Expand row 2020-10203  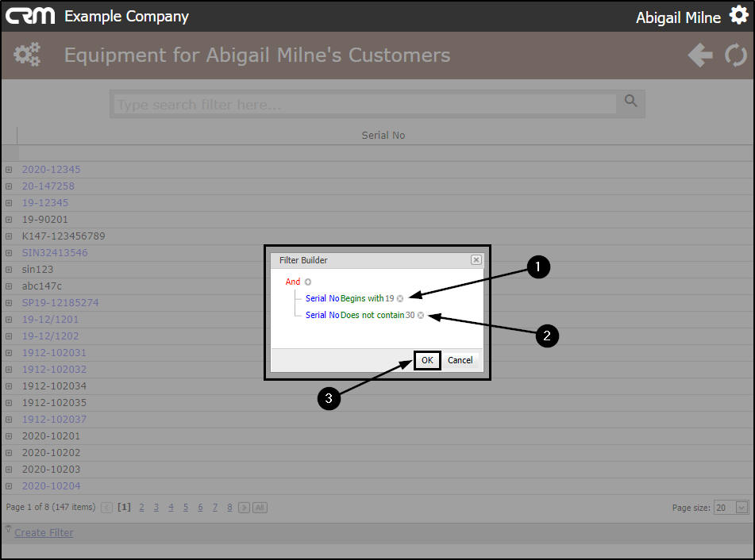coord(9,470)
